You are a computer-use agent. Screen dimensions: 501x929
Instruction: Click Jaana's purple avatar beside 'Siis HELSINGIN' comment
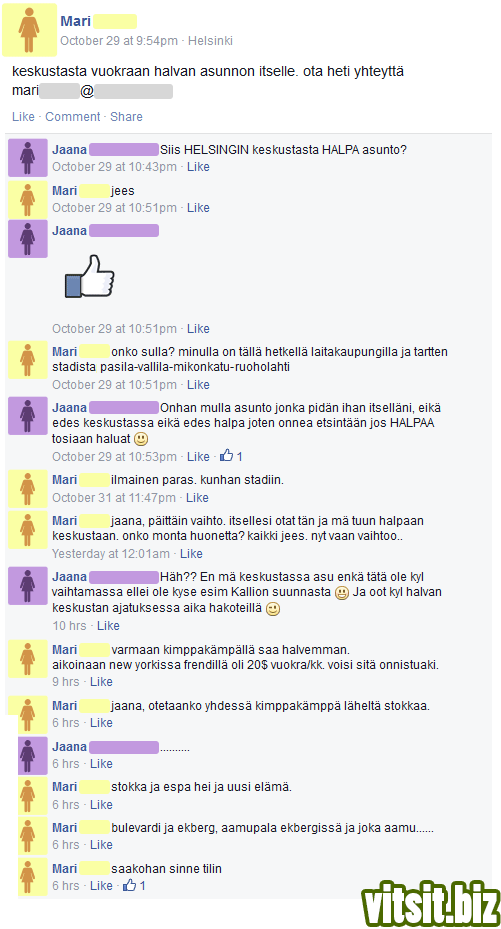point(27,158)
